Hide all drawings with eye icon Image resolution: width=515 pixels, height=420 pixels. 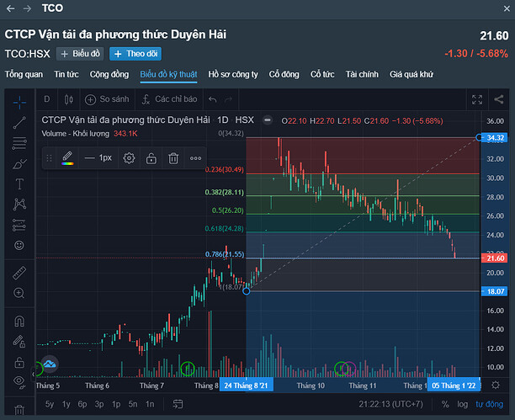point(19,382)
